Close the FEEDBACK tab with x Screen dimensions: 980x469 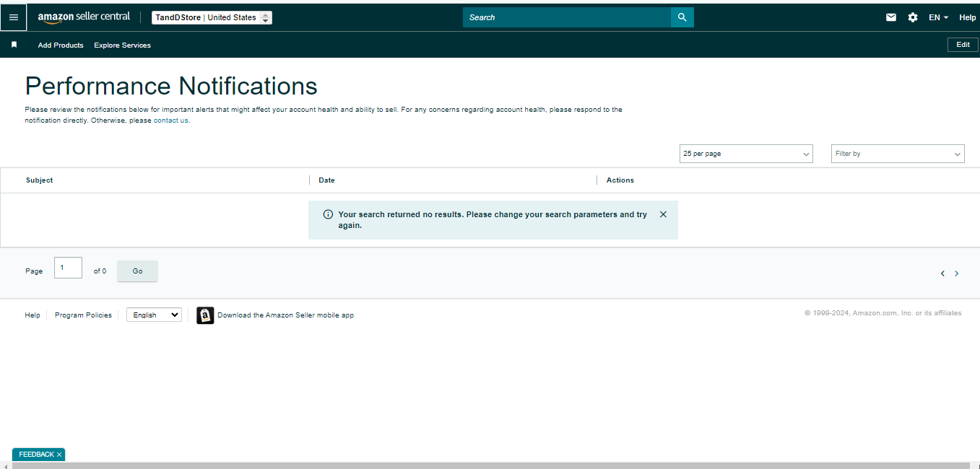point(59,455)
